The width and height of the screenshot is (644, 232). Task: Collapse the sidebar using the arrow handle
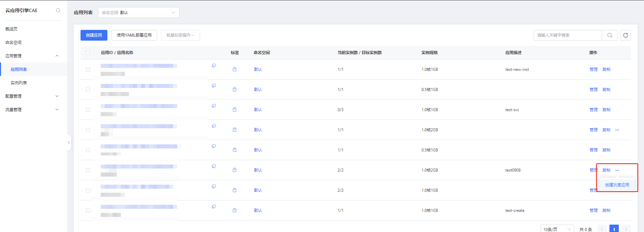(69, 143)
